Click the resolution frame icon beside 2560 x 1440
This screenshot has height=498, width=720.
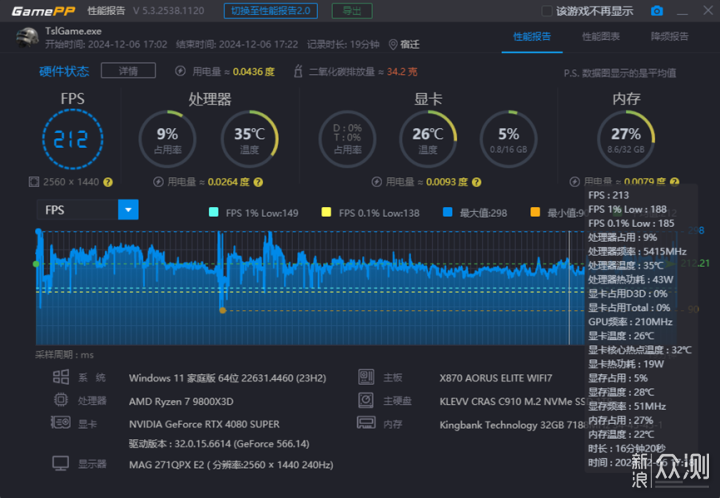pos(34,182)
